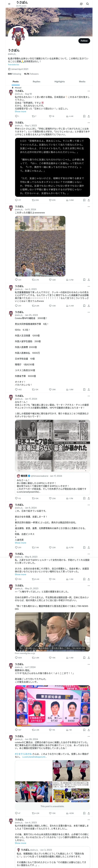
Task: Open search from the profile header
Action: tap(87, 4)
